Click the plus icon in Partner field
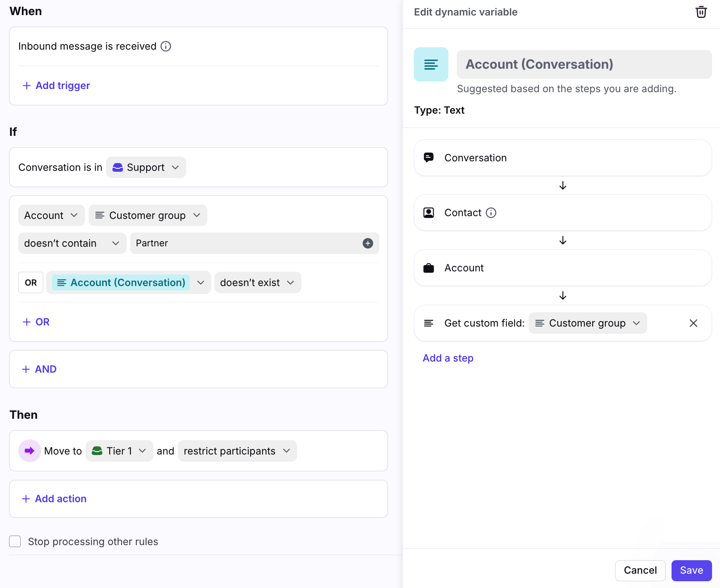720x588 pixels. pyautogui.click(x=368, y=243)
